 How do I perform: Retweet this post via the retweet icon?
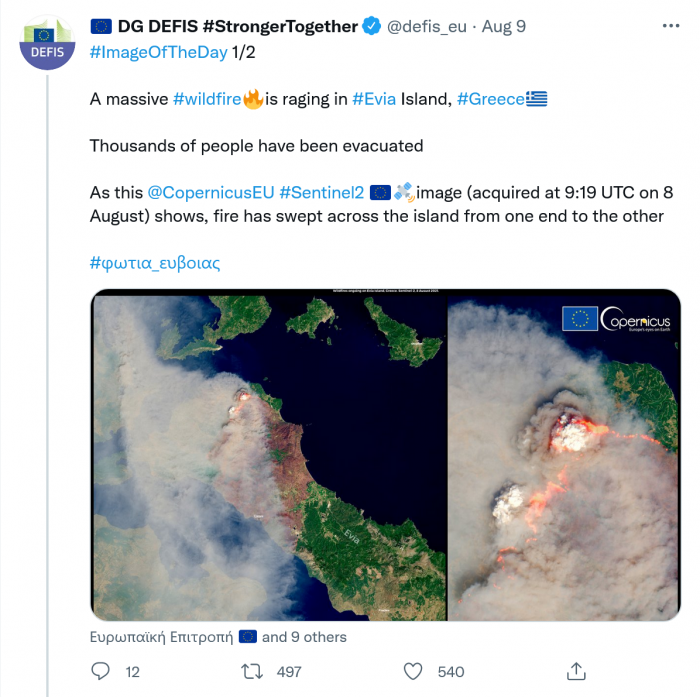253,672
